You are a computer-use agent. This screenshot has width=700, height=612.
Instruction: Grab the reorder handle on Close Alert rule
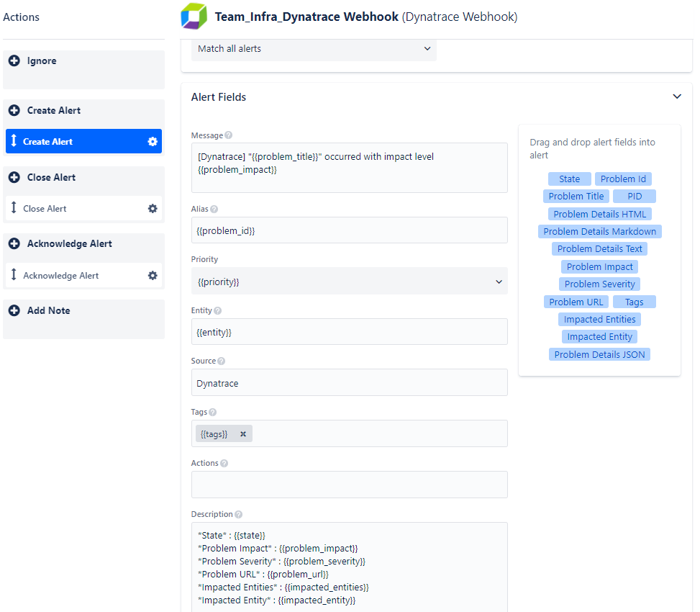(x=14, y=208)
